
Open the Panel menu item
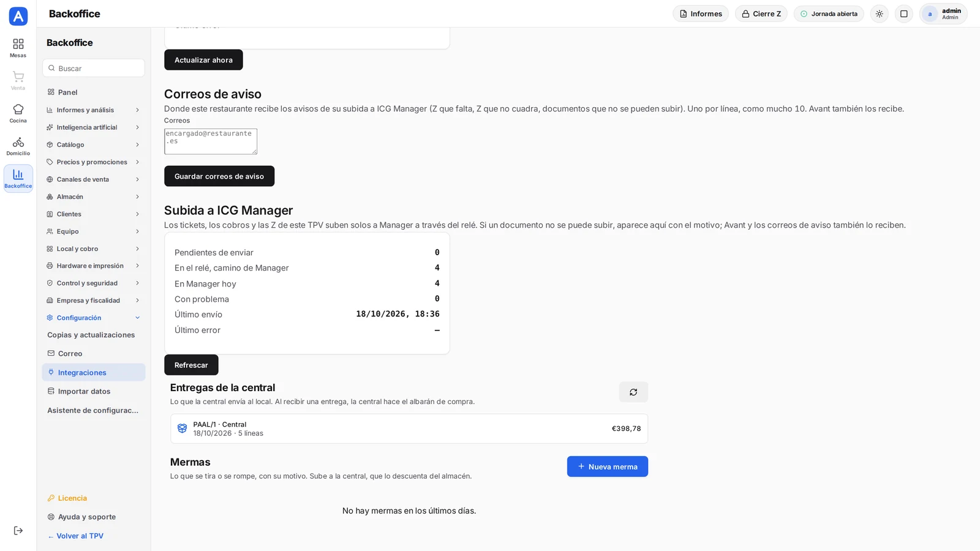[94, 92]
